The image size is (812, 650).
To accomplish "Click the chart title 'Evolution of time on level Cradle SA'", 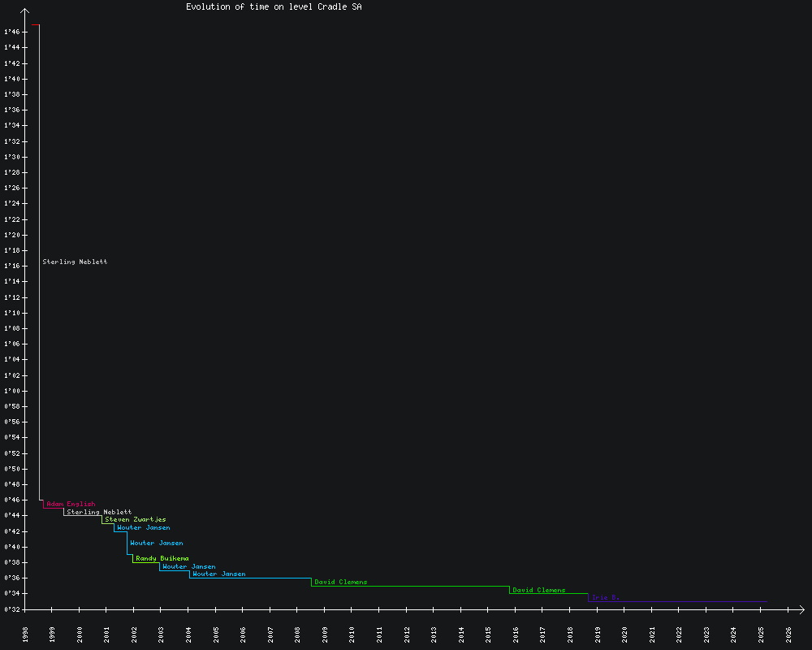I will point(274,6).
